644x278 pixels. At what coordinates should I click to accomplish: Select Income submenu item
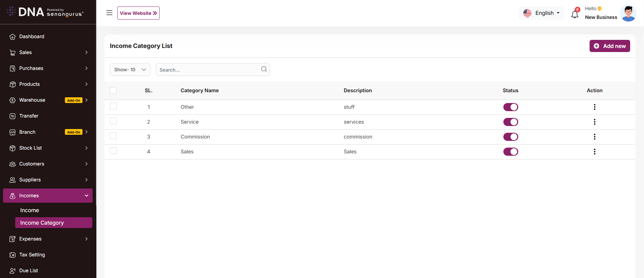[30, 210]
